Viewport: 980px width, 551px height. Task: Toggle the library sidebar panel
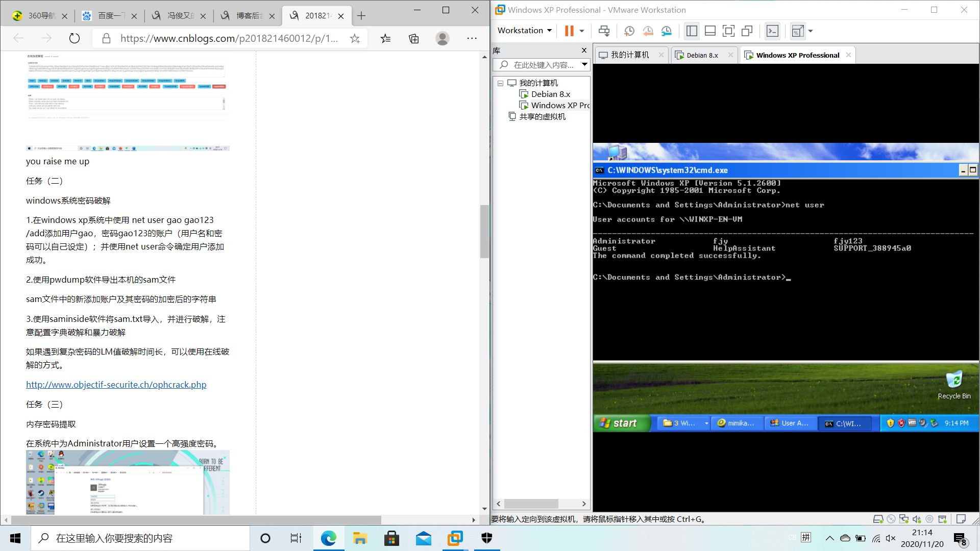point(692,31)
